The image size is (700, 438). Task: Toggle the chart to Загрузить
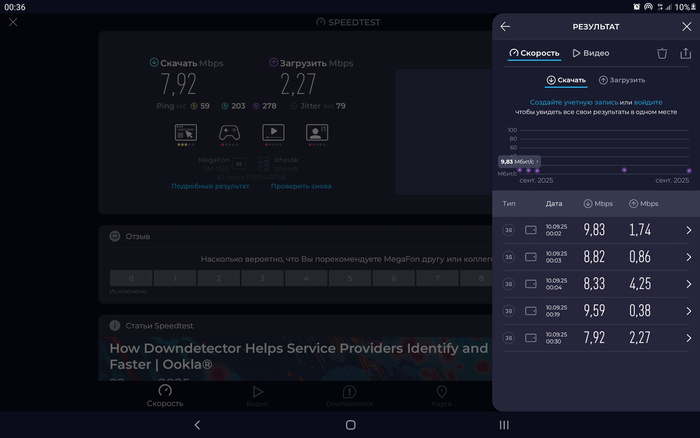(x=622, y=80)
